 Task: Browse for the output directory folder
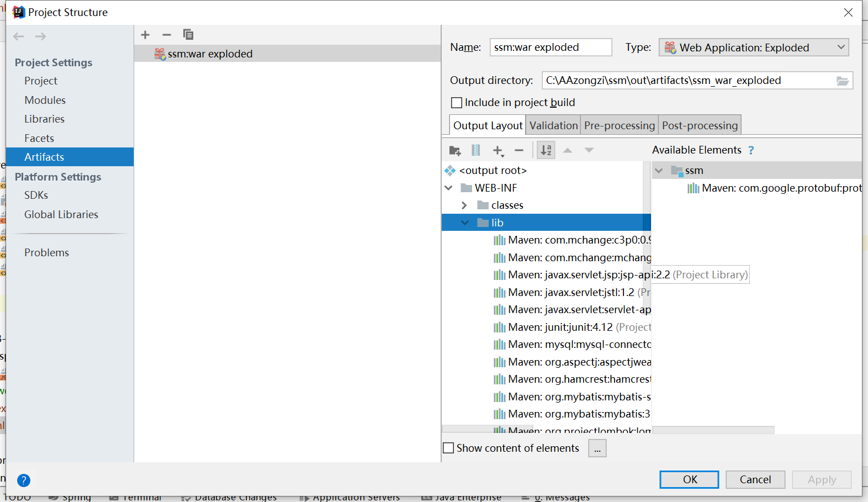pos(843,81)
